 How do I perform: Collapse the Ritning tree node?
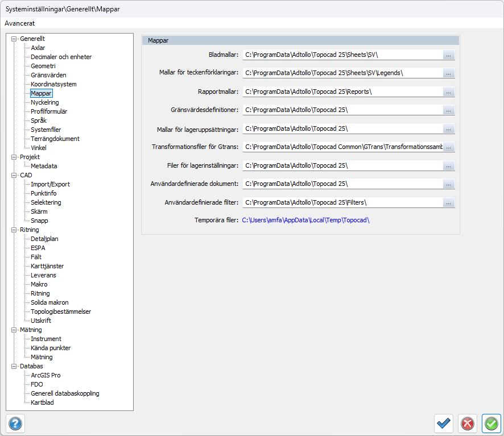pyautogui.click(x=14, y=230)
